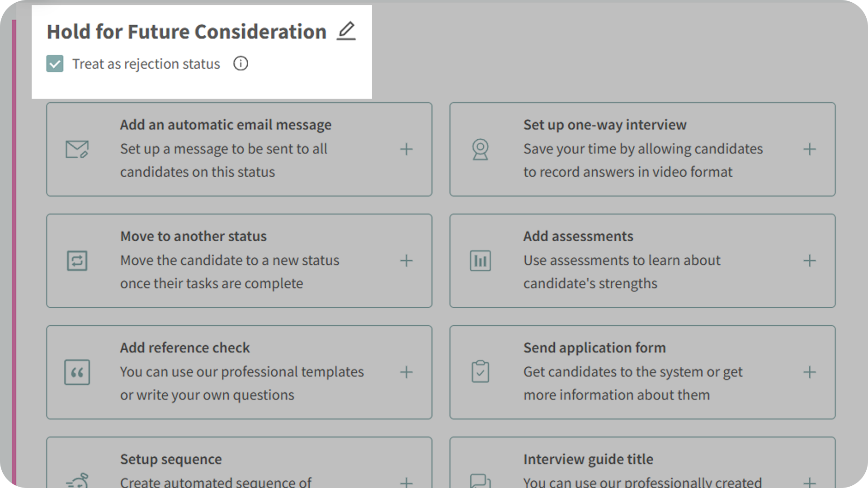Expand Add assessments with plus sign
Viewport: 868px width, 488px height.
coord(810,261)
